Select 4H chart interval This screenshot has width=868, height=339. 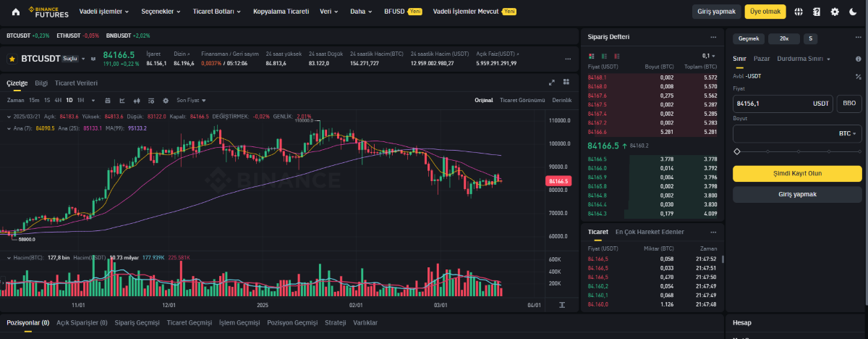(58, 100)
